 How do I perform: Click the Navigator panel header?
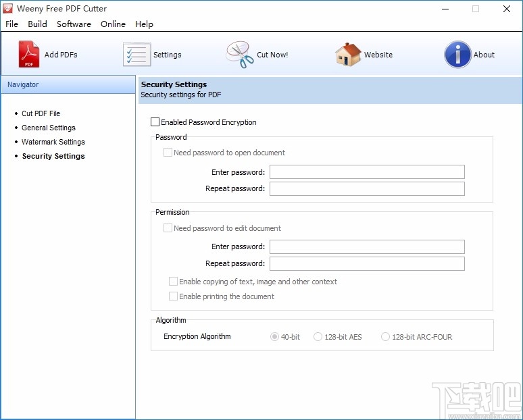[68, 84]
